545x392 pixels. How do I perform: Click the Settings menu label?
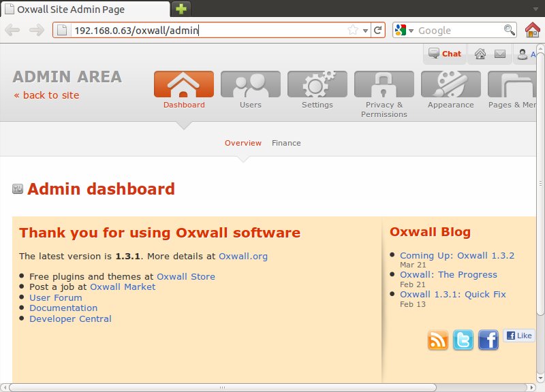[x=317, y=105]
